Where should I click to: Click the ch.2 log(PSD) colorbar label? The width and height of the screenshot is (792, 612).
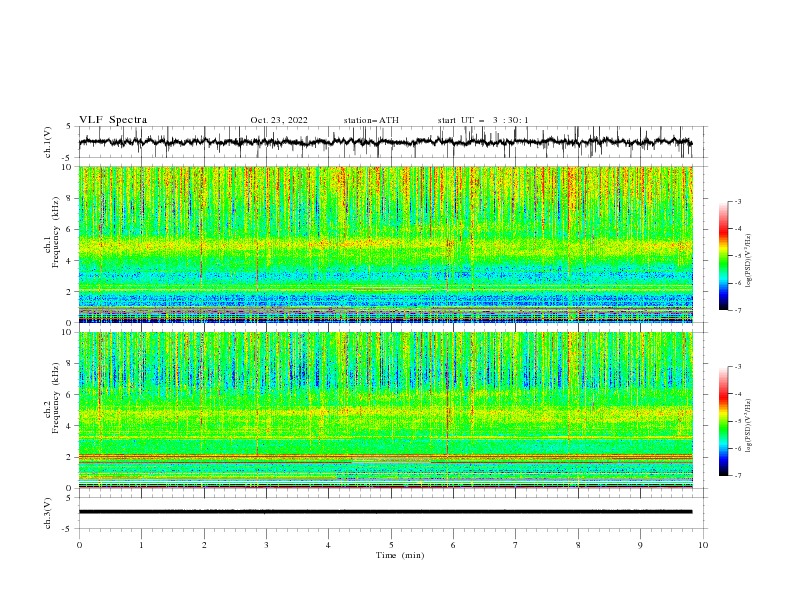pos(748,426)
